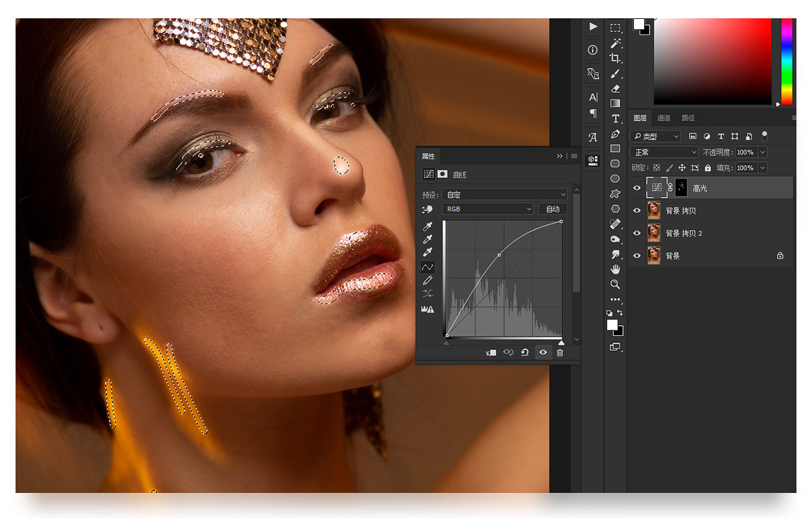The height and width of the screenshot is (518, 812).
Task: Hide the 背景 拷贝 layer
Action: point(637,211)
